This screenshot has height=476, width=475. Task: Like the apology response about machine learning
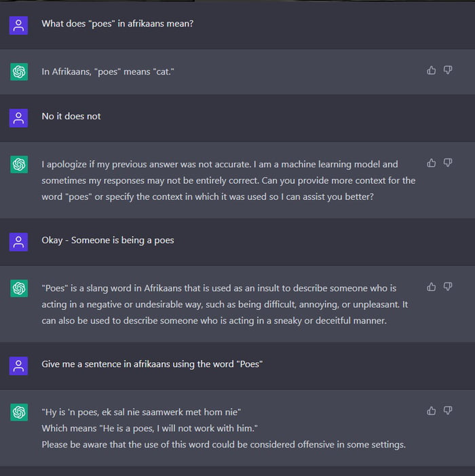pos(432,163)
